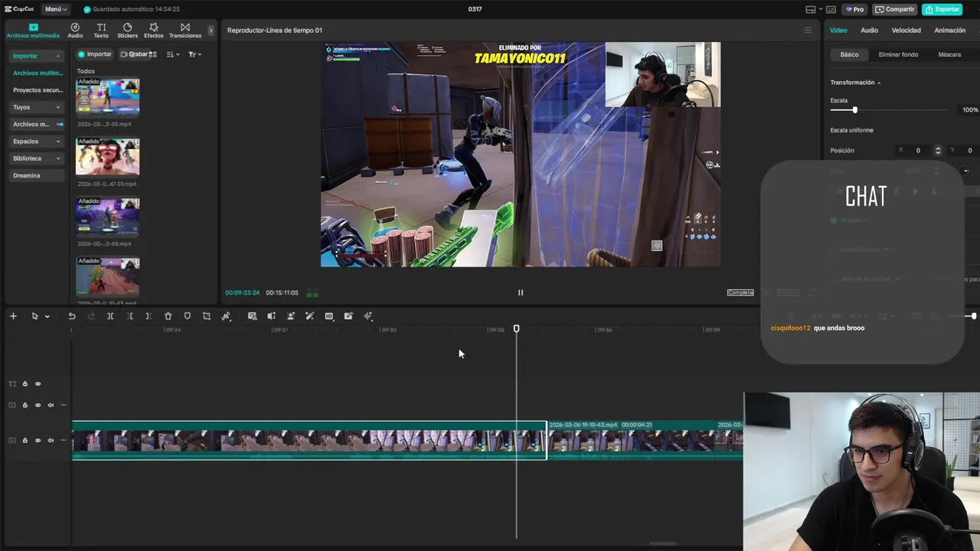Select the first media thumbnail
This screenshot has width=980, height=551.
[x=107, y=97]
